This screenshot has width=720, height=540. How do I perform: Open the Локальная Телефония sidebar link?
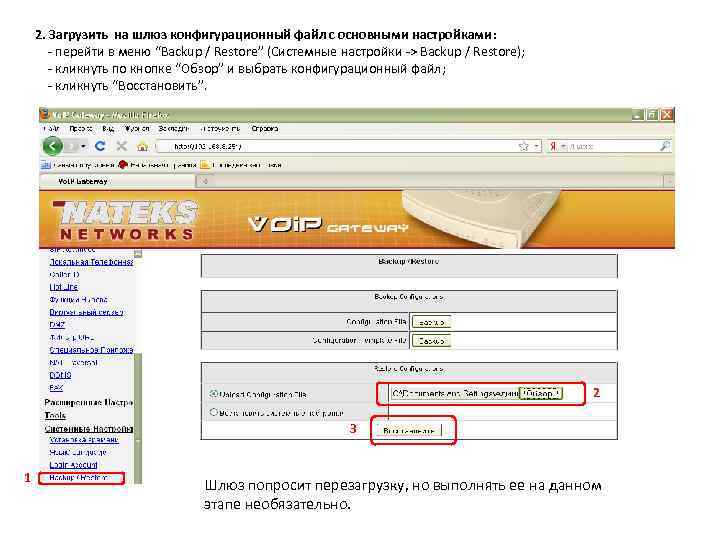(x=91, y=262)
